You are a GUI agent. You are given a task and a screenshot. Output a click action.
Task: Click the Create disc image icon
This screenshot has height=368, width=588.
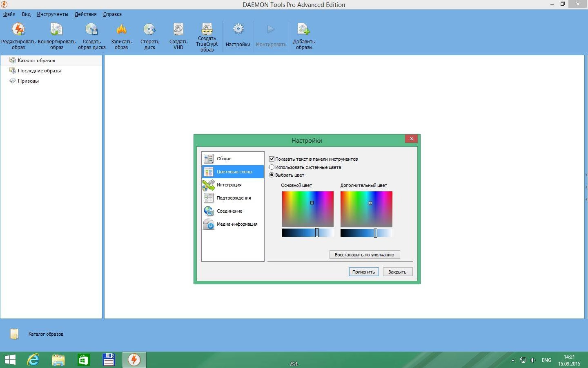point(91,29)
